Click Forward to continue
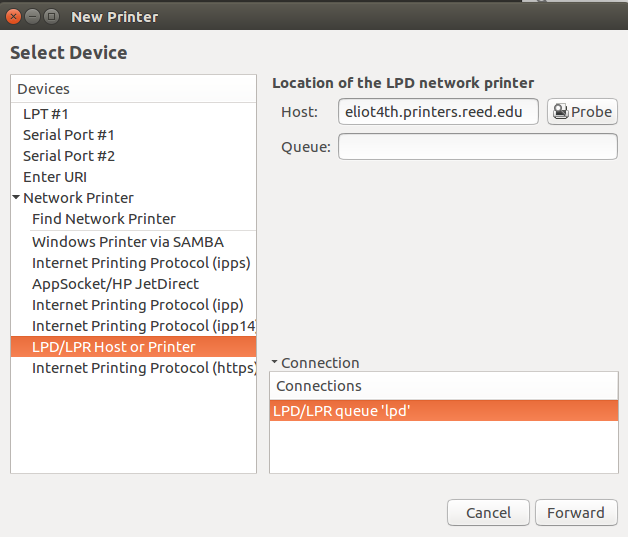 click(x=576, y=513)
